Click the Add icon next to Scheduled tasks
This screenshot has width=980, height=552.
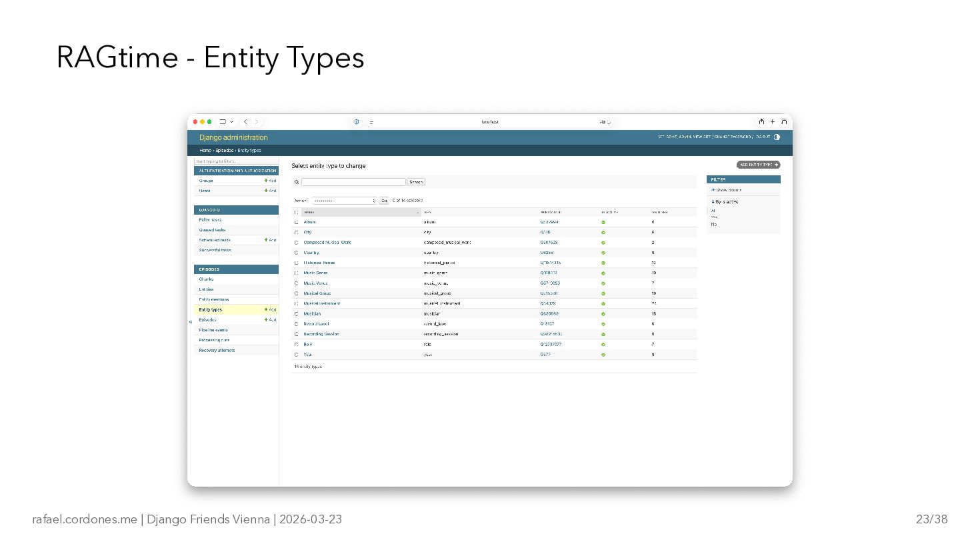pos(270,240)
